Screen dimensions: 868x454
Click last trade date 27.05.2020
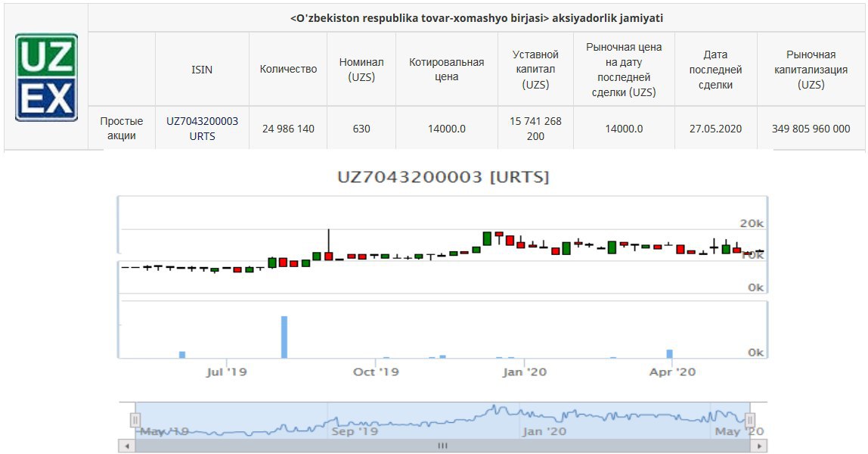[x=715, y=129]
